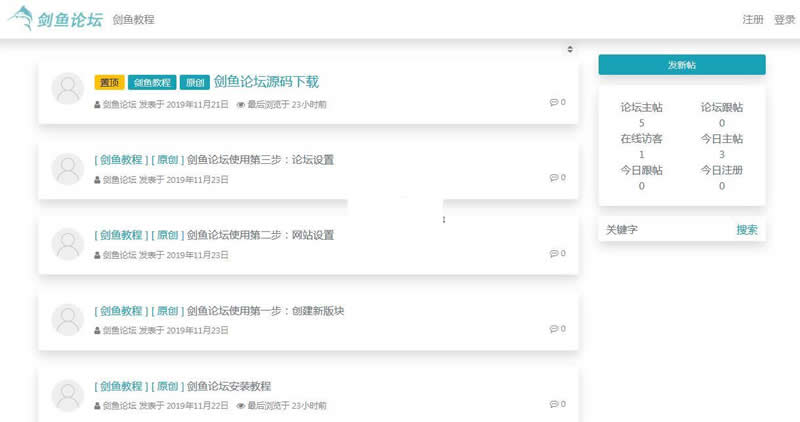This screenshot has height=422, width=800.
Task: Focus the 关键字 search input field
Action: point(665,229)
